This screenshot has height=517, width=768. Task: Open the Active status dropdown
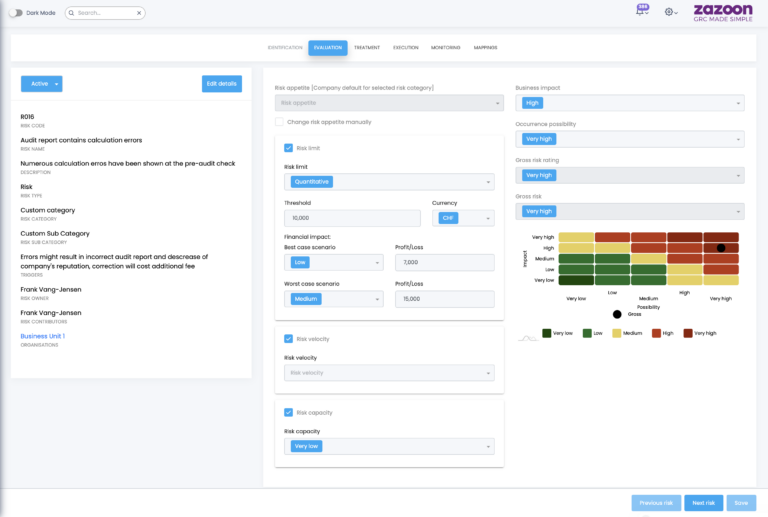click(42, 84)
